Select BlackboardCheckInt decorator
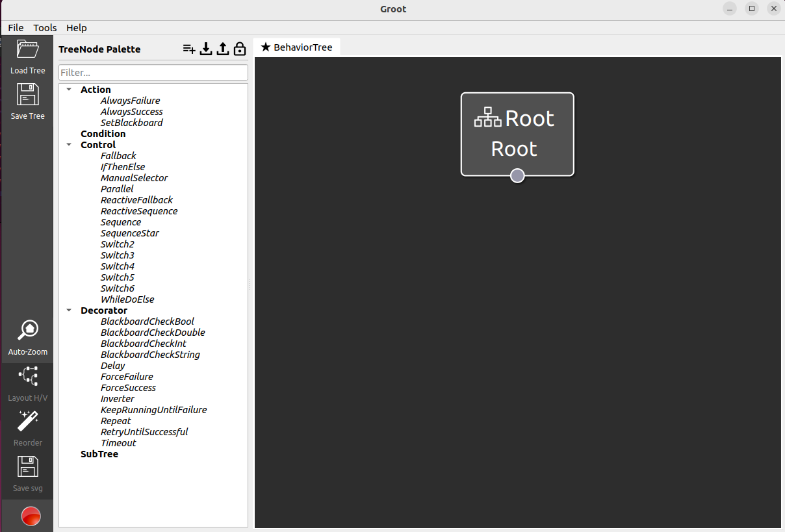The image size is (785, 532). 144,344
